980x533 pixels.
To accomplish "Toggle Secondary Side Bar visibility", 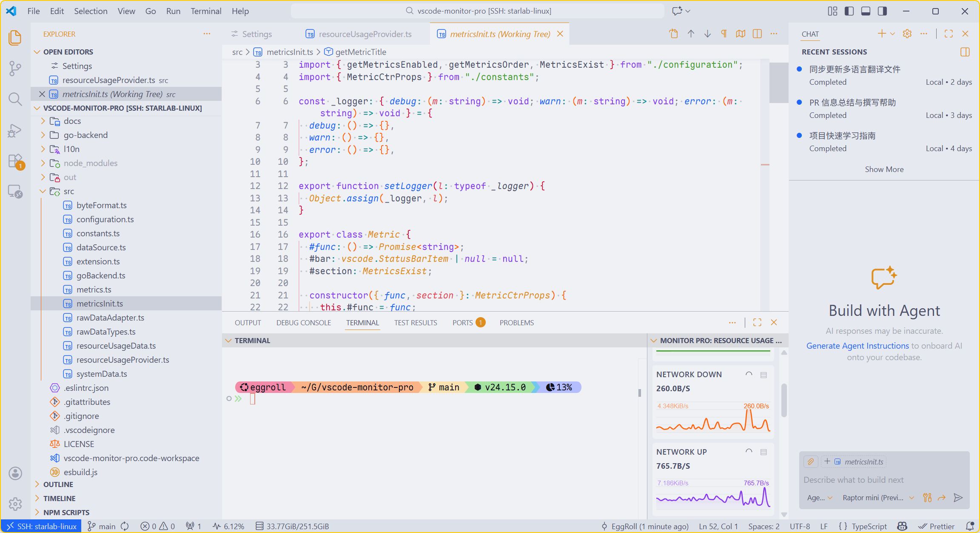I will [883, 11].
